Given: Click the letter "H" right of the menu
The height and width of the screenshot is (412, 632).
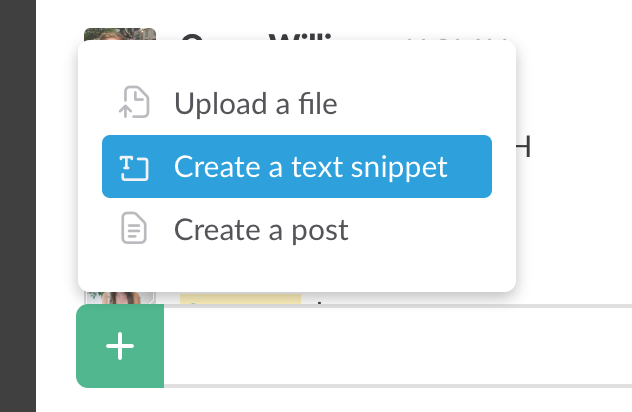Looking at the screenshot, I should [522, 150].
